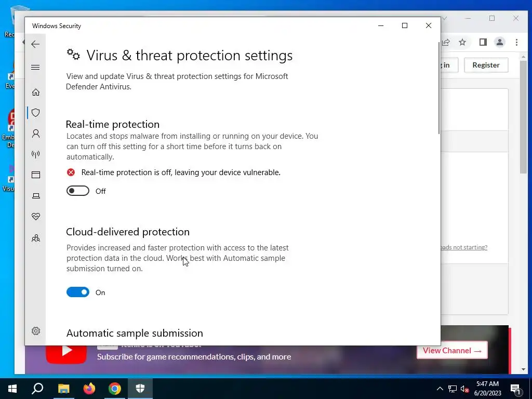Click the share icon in Chrome's address bar
The height and width of the screenshot is (399, 532).
pos(446,42)
